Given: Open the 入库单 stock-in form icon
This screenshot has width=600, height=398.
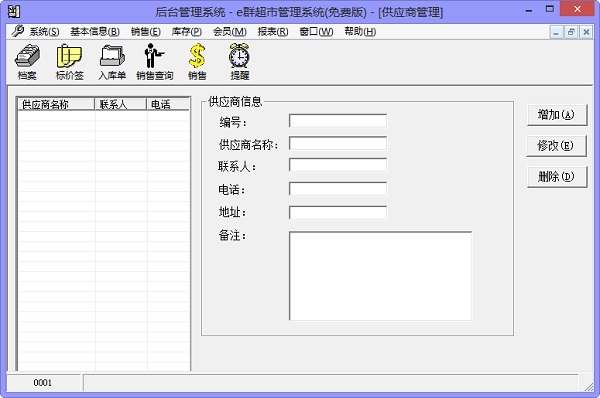Looking at the screenshot, I should point(112,62).
